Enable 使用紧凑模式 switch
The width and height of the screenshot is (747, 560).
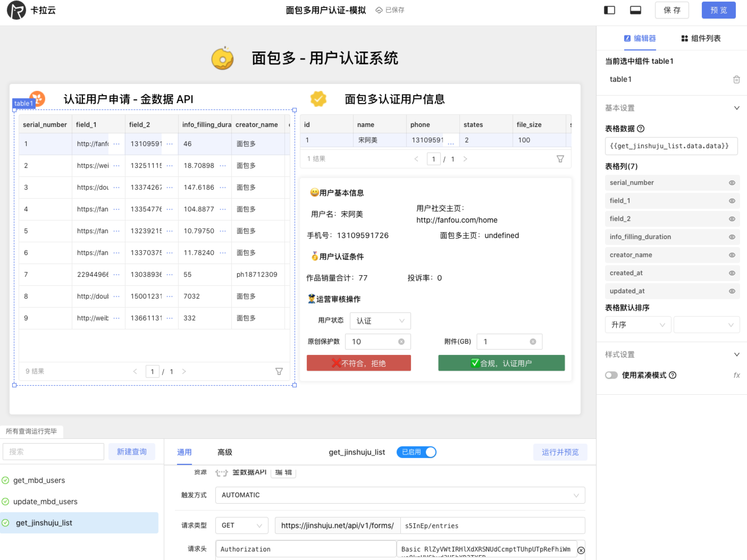(611, 375)
